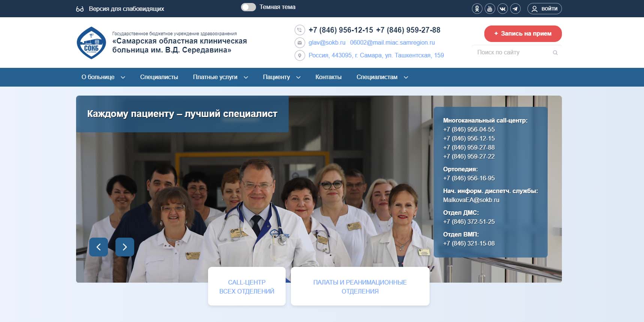
Task: Open the YouTube channel icon
Action: [x=490, y=9]
